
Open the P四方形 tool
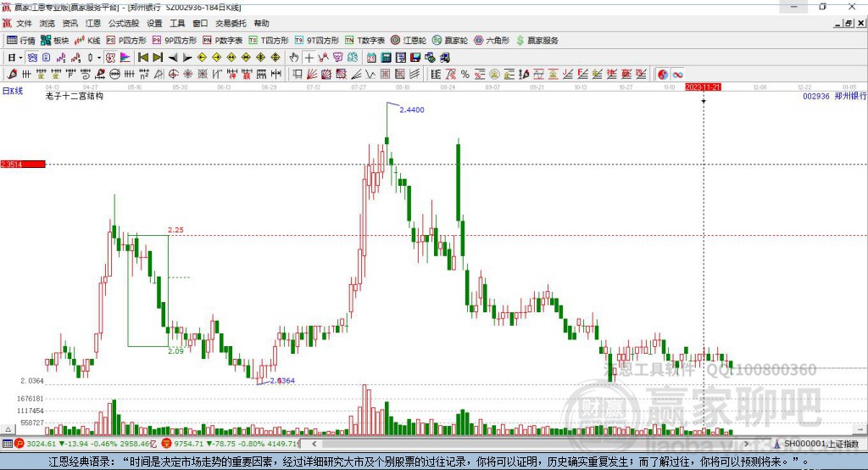(x=126, y=41)
